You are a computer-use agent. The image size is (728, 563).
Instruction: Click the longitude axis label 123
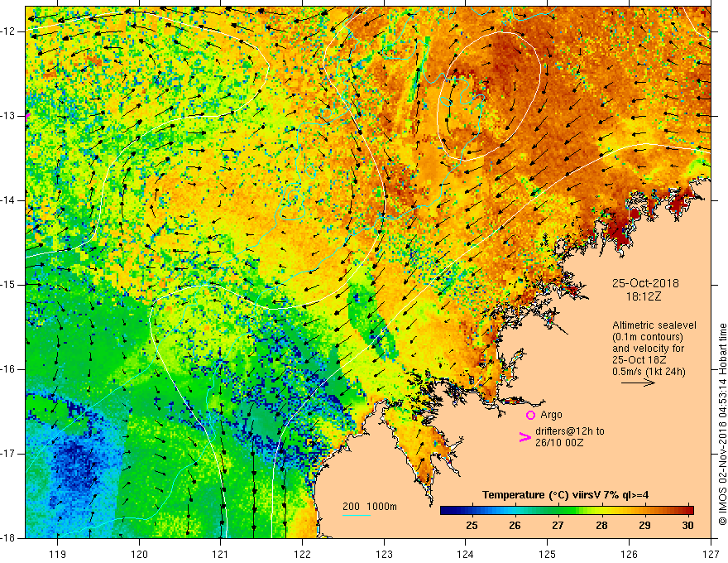coord(384,554)
